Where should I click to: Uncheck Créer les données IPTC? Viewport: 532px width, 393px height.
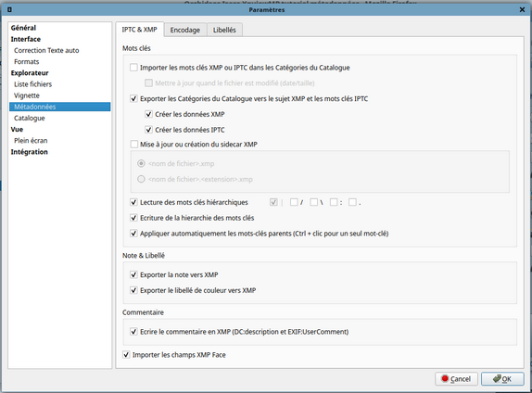click(148, 130)
